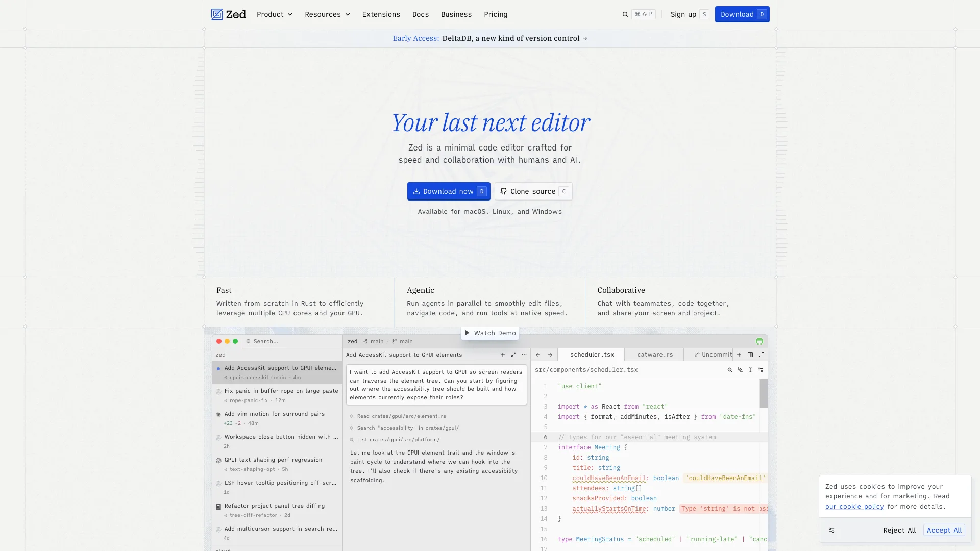Open the Product dropdown menu

click(x=275, y=14)
